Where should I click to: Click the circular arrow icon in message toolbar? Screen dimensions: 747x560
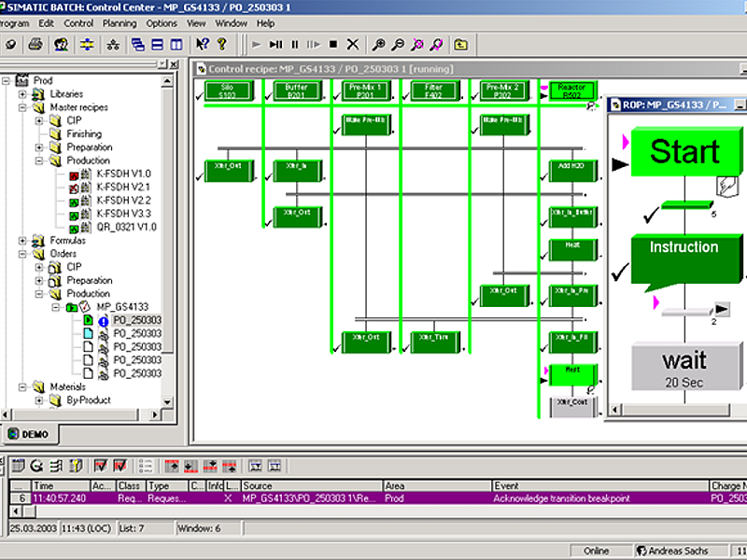[36, 466]
